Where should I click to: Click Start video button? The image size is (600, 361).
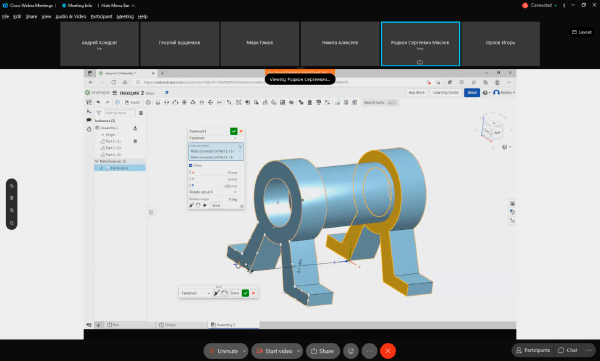tap(274, 351)
